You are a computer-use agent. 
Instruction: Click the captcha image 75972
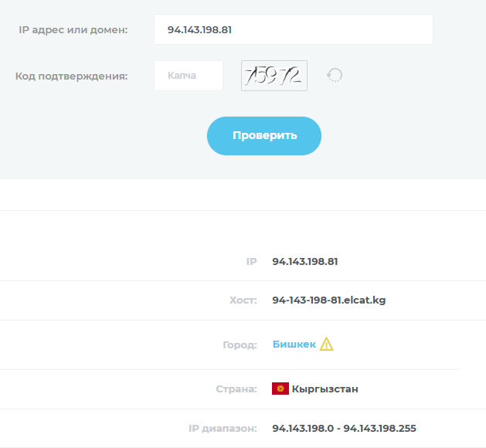point(274,76)
